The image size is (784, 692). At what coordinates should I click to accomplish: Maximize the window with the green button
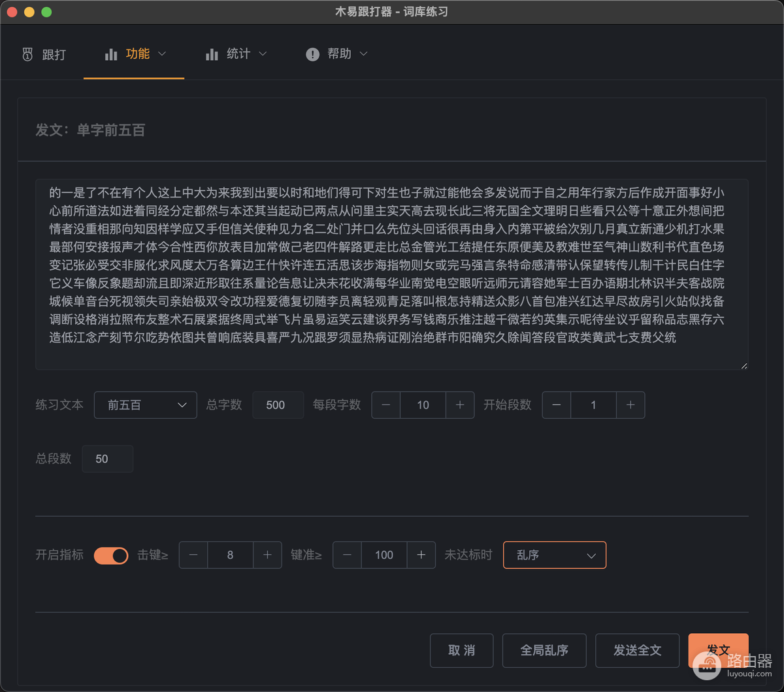46,12
